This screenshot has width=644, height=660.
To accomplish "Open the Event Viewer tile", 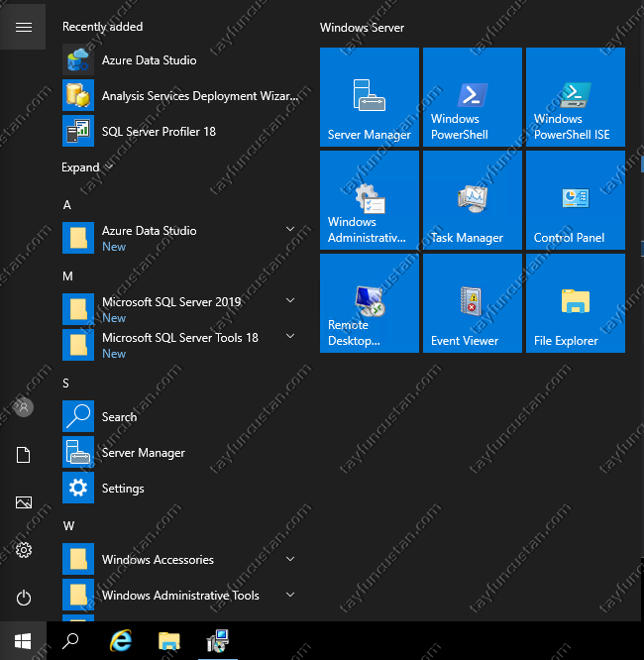I will [x=473, y=303].
